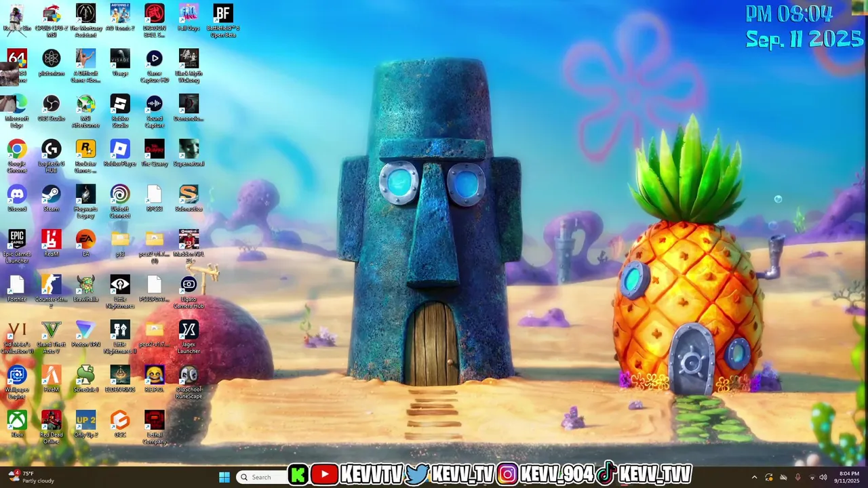Image resolution: width=868 pixels, height=488 pixels.
Task: Launch Google Chrome from the desktop
Action: pyautogui.click(x=17, y=156)
